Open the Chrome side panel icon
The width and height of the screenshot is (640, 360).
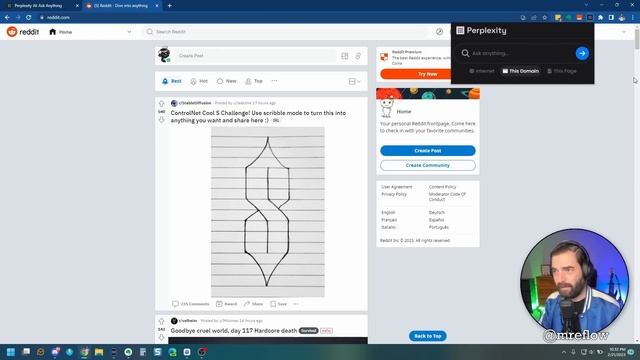coord(611,18)
